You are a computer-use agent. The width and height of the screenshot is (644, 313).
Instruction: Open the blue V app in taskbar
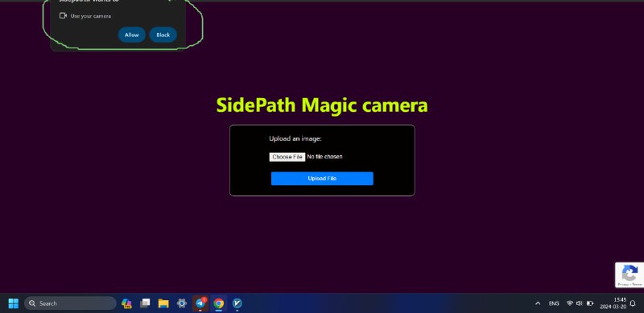click(x=237, y=303)
